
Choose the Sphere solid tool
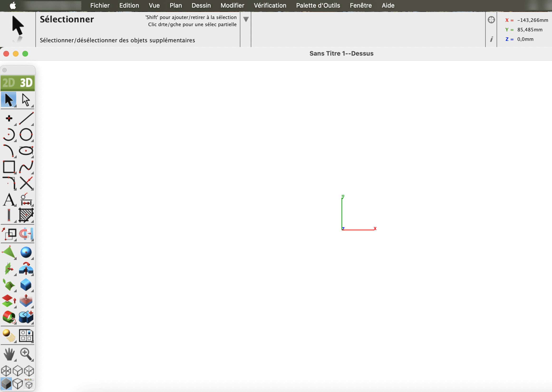click(26, 252)
